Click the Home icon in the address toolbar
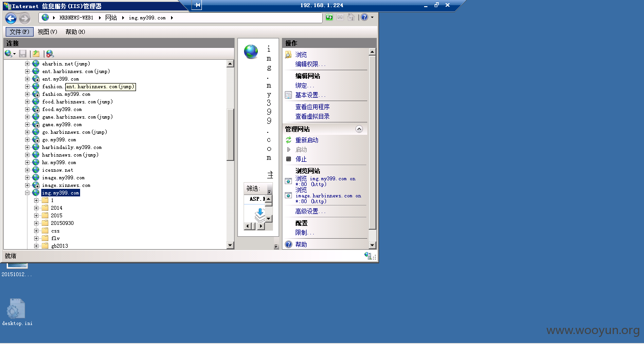 point(351,18)
